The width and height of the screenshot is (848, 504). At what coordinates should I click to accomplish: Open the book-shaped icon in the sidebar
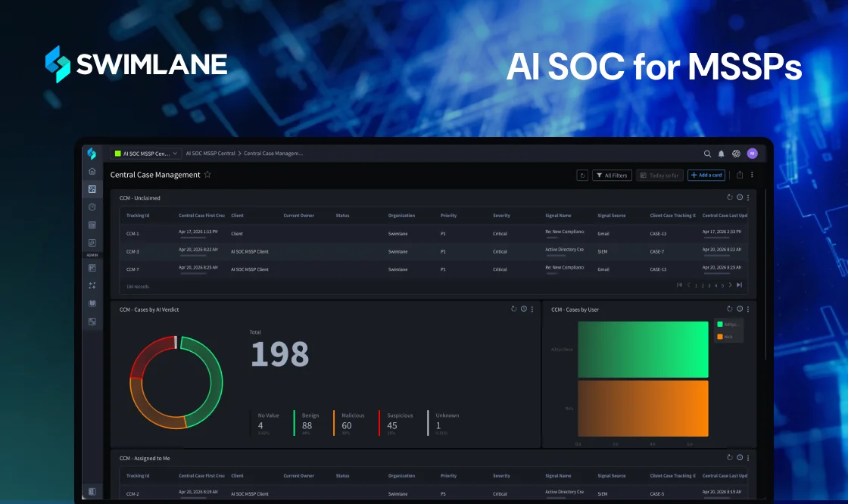pyautogui.click(x=92, y=303)
